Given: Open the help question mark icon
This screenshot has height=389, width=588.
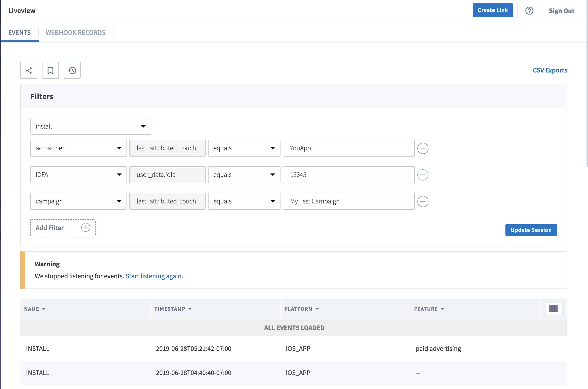Looking at the screenshot, I should [529, 11].
